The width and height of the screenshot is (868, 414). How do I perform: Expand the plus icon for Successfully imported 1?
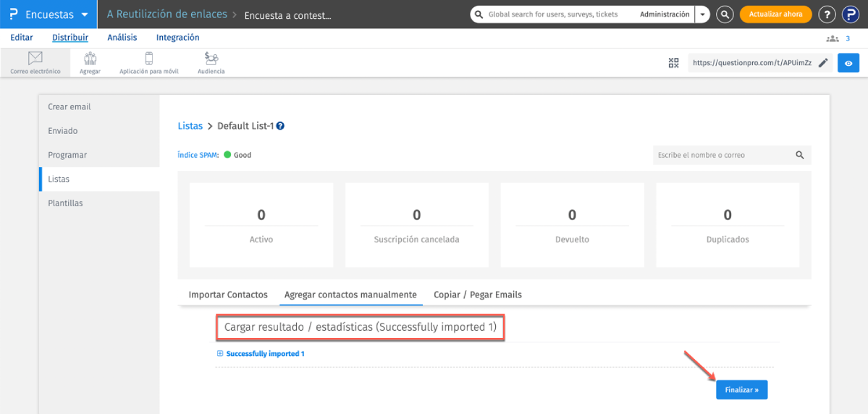click(x=220, y=354)
